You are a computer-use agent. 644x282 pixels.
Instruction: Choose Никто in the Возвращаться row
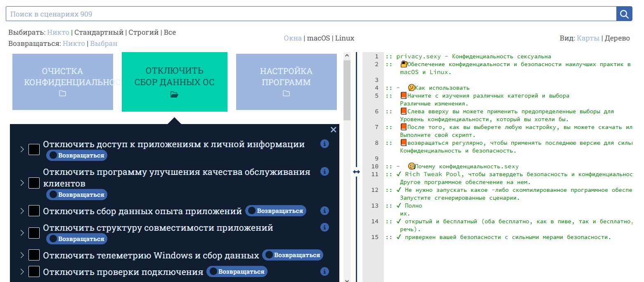tap(74, 43)
